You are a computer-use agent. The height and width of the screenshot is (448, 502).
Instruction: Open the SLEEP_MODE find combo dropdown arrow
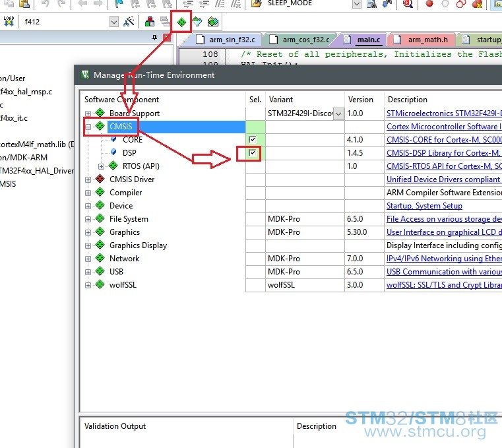tap(357, 4)
